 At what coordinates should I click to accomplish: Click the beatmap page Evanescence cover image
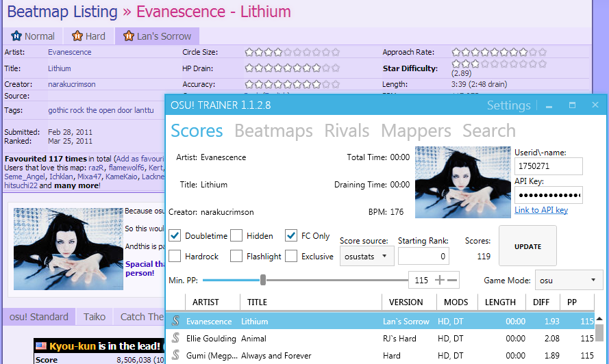click(x=69, y=249)
